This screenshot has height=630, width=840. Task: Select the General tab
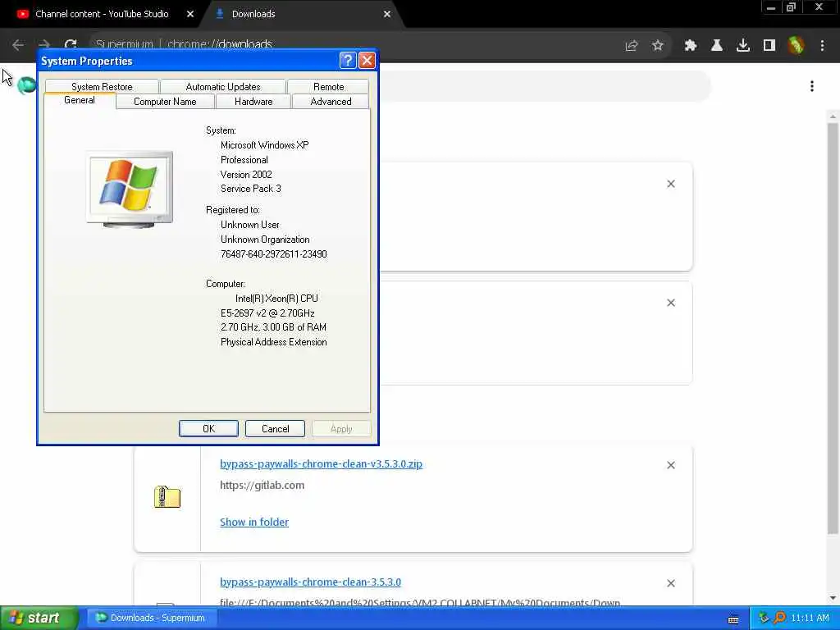[x=80, y=100]
